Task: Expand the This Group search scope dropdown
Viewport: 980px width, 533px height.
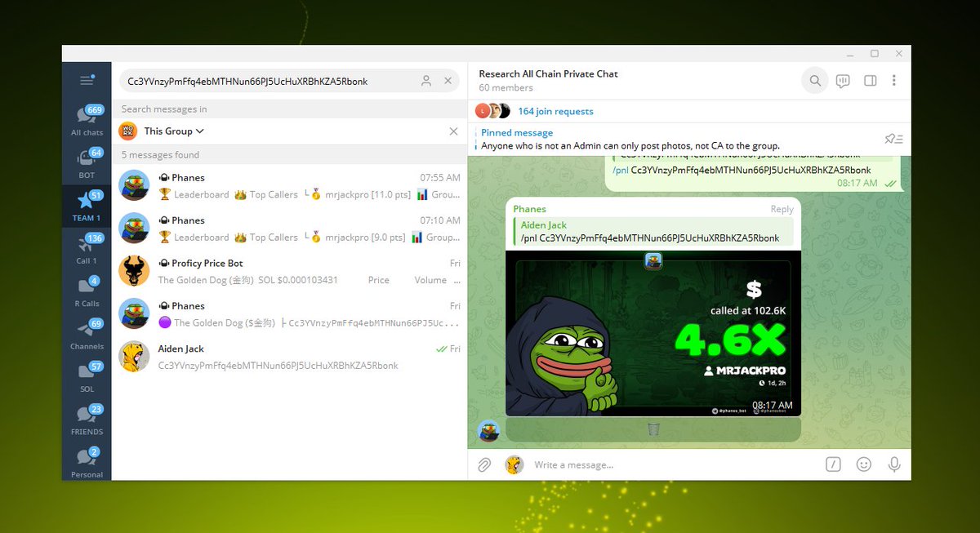Action: click(x=174, y=131)
